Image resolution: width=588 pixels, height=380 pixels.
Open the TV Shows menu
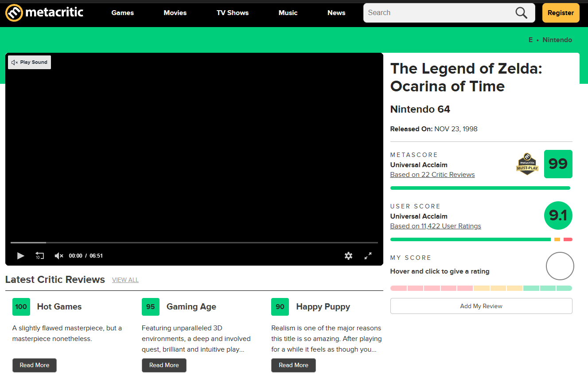coord(233,13)
